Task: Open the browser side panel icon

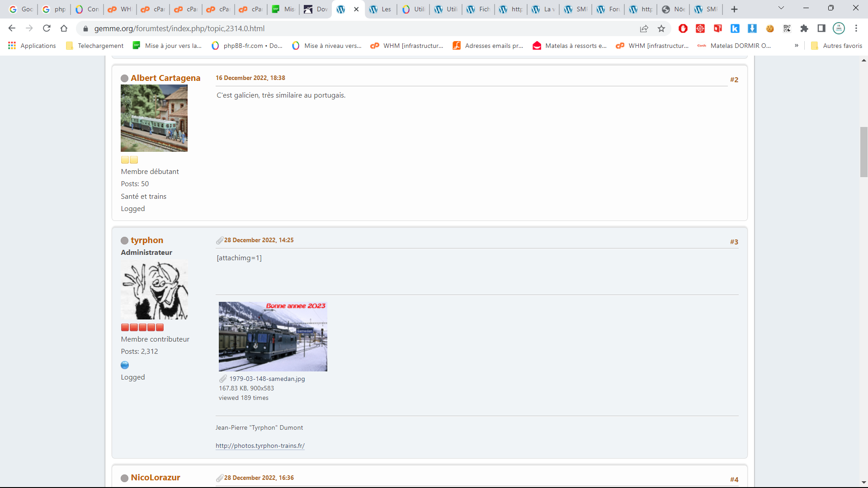Action: [x=821, y=28]
